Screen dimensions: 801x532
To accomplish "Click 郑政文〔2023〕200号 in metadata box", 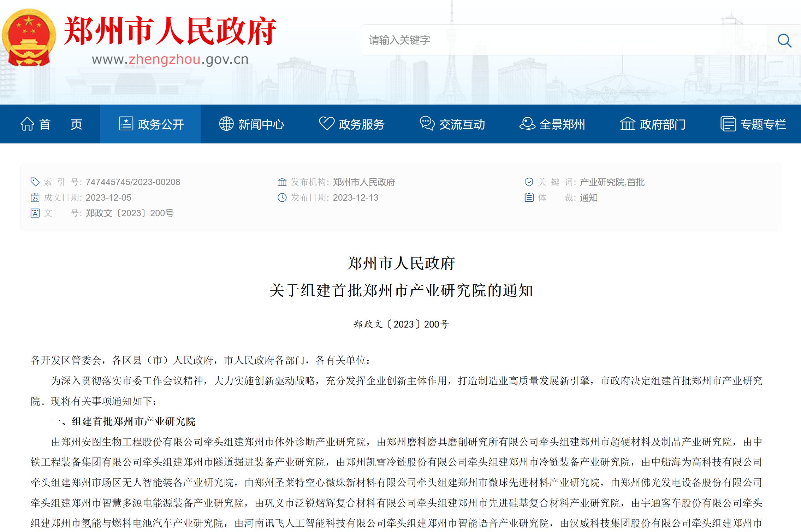I will pyautogui.click(x=130, y=213).
